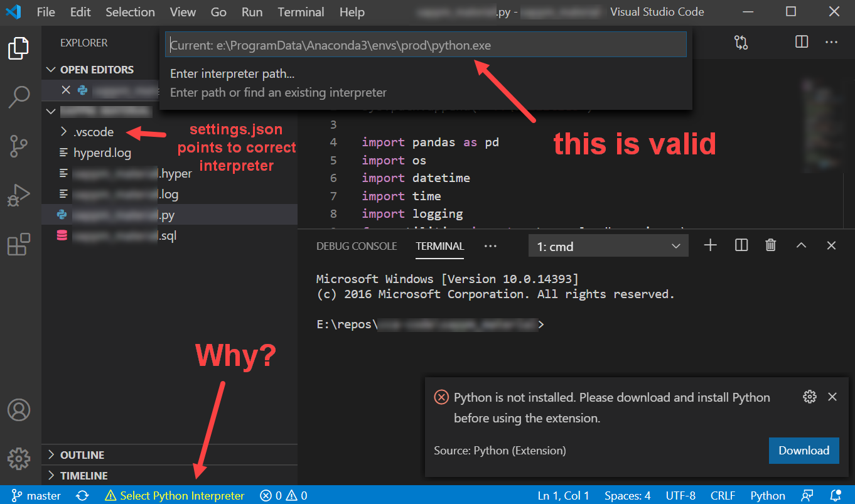The height and width of the screenshot is (504, 855).
Task: Open the terminal selector showing 1: cmd
Action: point(607,245)
